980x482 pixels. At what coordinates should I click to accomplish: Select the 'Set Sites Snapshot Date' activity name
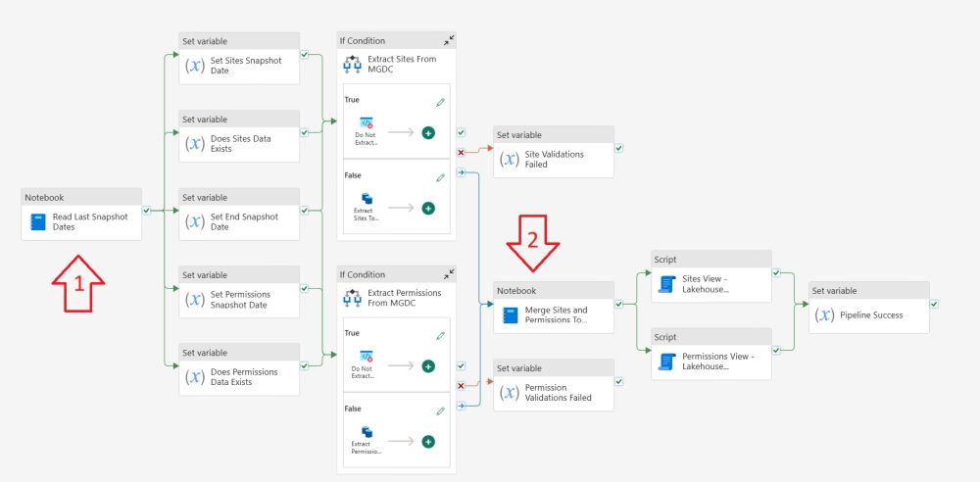(x=246, y=66)
